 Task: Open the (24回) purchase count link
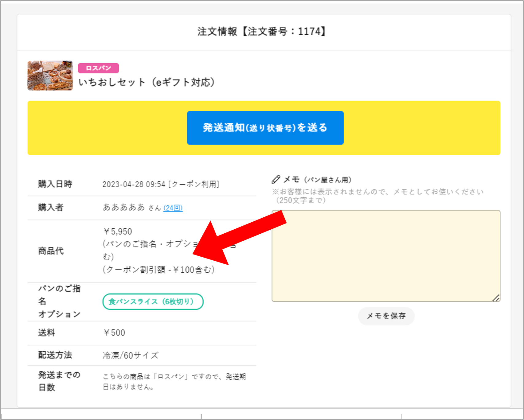[173, 208]
